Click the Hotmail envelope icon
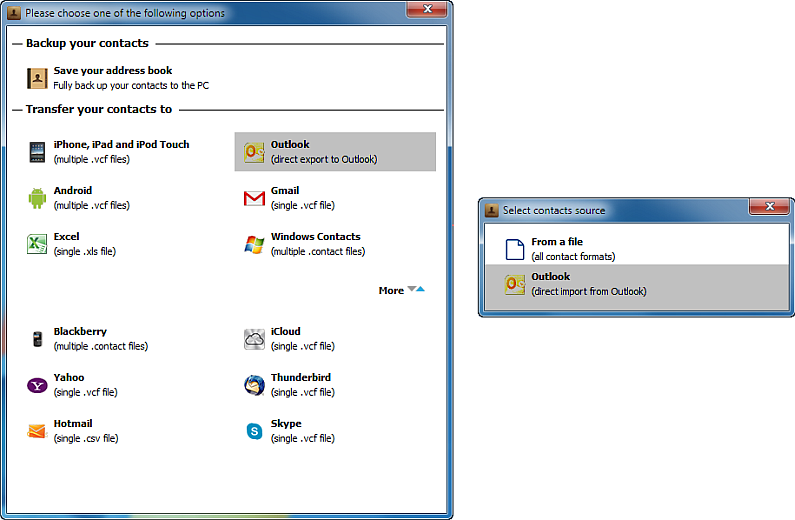The width and height of the screenshot is (795, 520). click(37, 431)
